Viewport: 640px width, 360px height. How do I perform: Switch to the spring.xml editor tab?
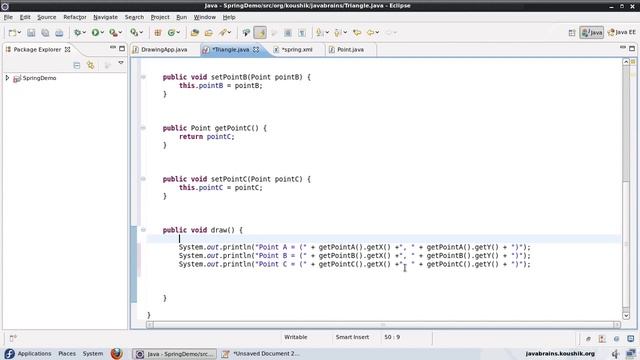click(x=297, y=49)
